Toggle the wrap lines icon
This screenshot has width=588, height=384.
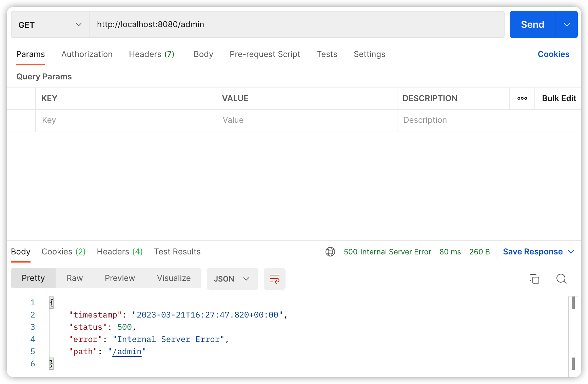pyautogui.click(x=275, y=279)
